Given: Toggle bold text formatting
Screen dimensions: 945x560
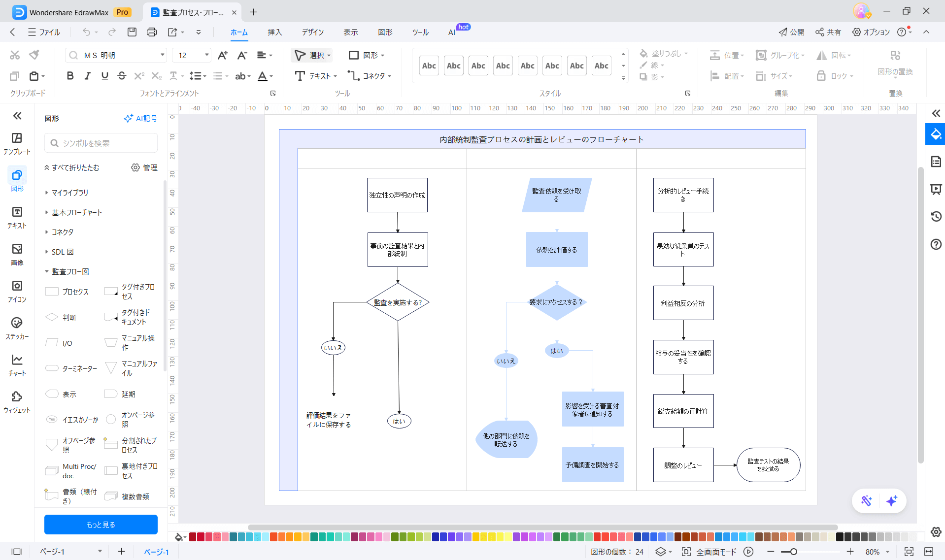Looking at the screenshot, I should point(69,76).
